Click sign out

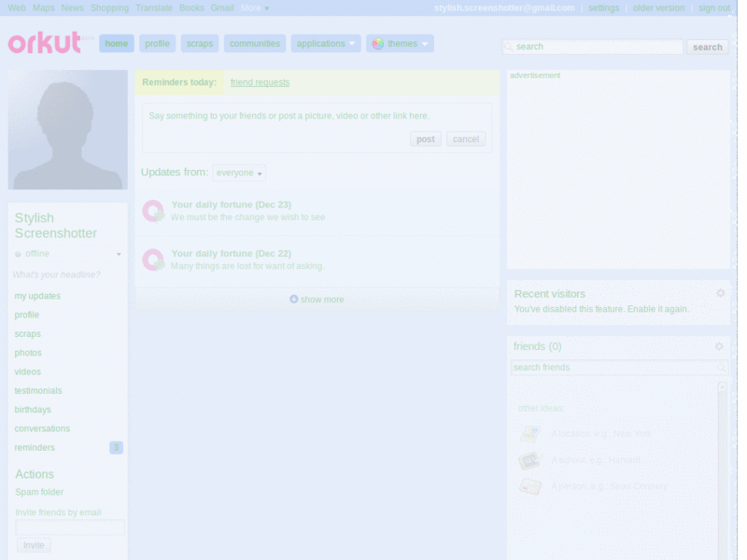tap(714, 8)
